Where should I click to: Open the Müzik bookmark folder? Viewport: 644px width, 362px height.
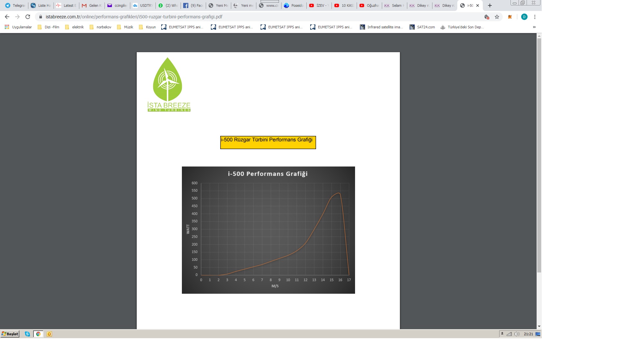pyautogui.click(x=125, y=27)
